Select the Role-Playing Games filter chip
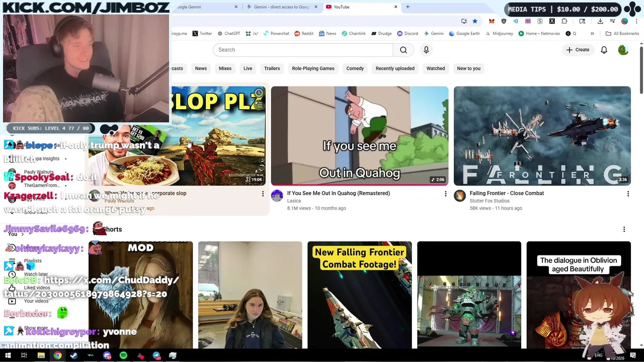This screenshot has width=644, height=362. pyautogui.click(x=313, y=68)
